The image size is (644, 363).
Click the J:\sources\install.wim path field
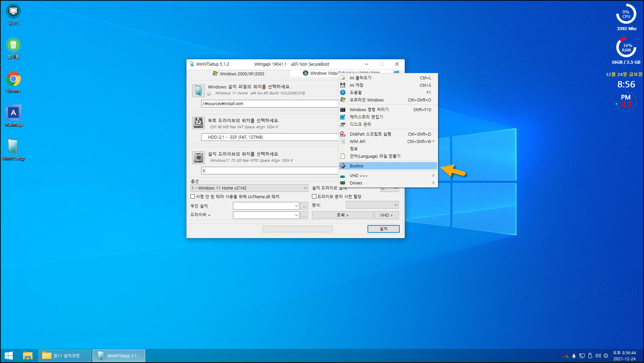[270, 104]
